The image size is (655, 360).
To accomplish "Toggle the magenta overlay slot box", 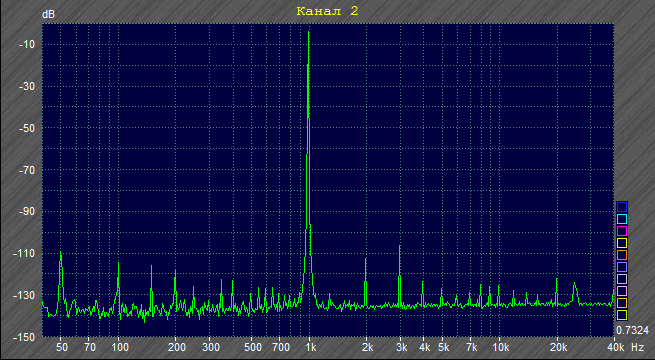I will coord(622,231).
